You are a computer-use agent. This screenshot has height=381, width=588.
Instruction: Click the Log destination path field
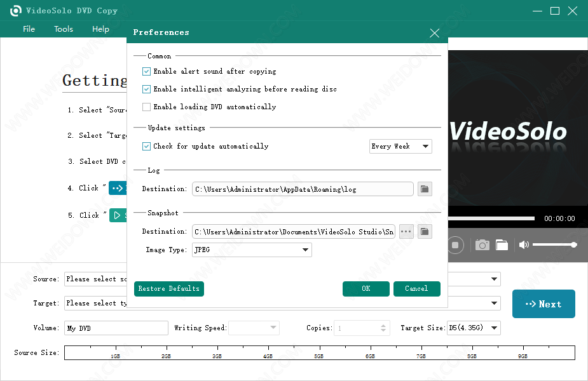click(x=303, y=189)
